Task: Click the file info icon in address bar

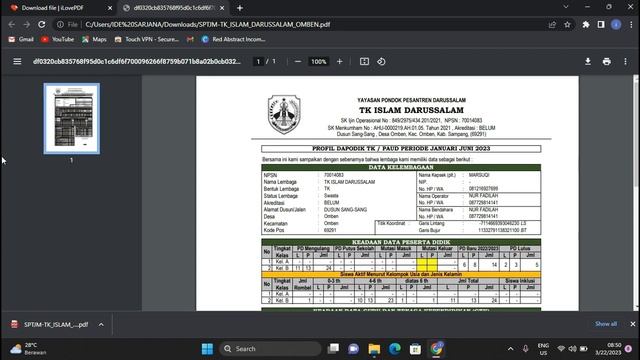Action: [x=60, y=24]
